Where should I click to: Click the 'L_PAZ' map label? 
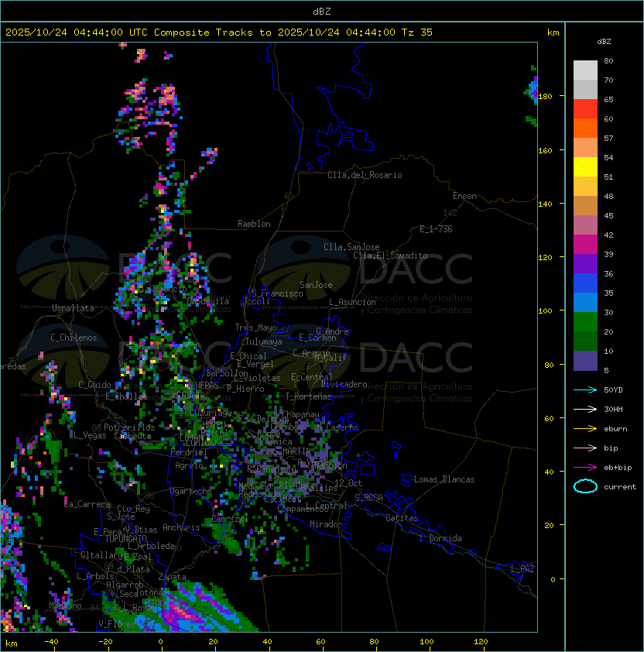[522, 569]
